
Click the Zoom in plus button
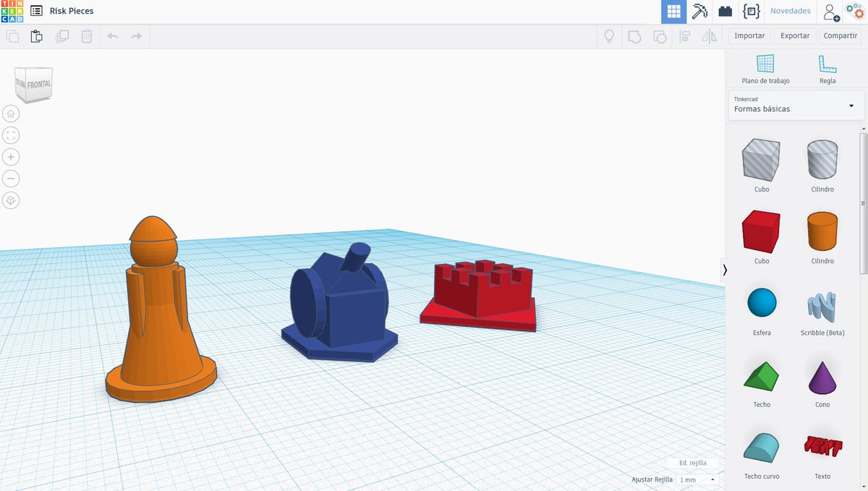click(11, 157)
